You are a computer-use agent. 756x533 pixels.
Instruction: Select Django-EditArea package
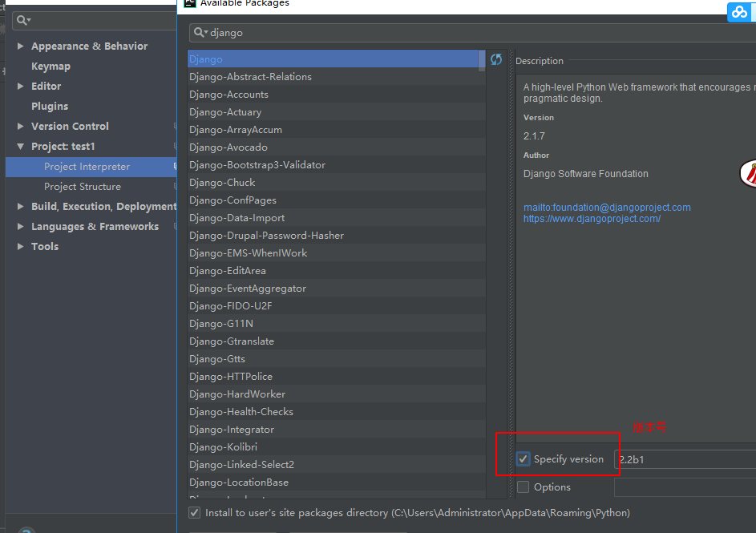tap(337, 271)
